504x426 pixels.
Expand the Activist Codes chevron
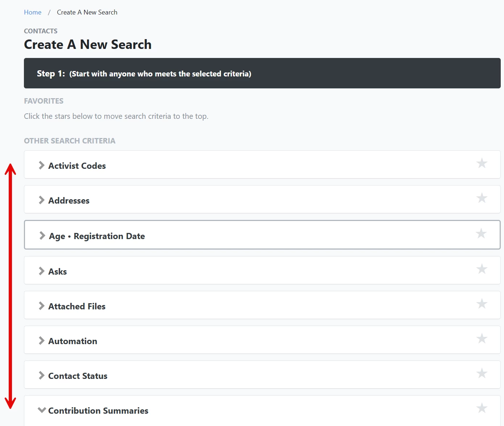click(x=41, y=165)
